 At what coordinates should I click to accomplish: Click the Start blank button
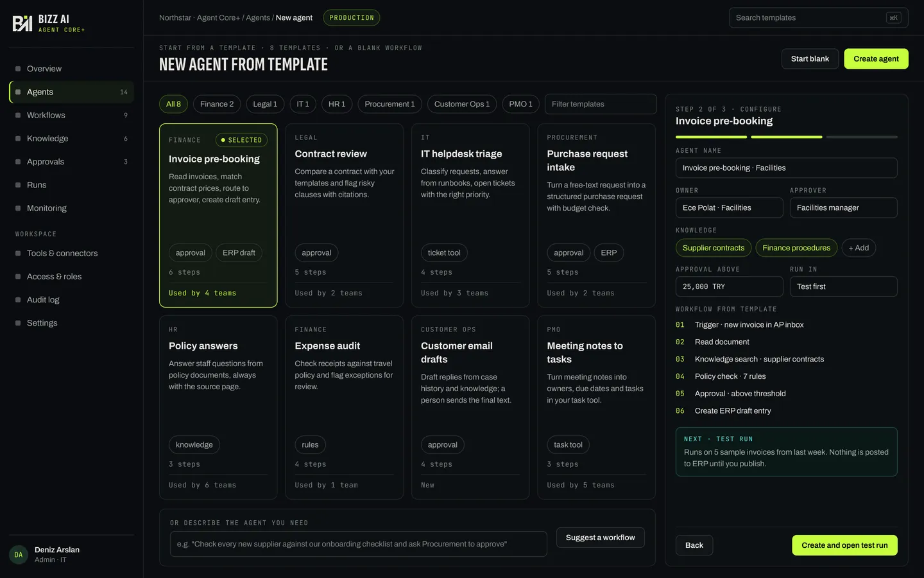click(x=810, y=59)
